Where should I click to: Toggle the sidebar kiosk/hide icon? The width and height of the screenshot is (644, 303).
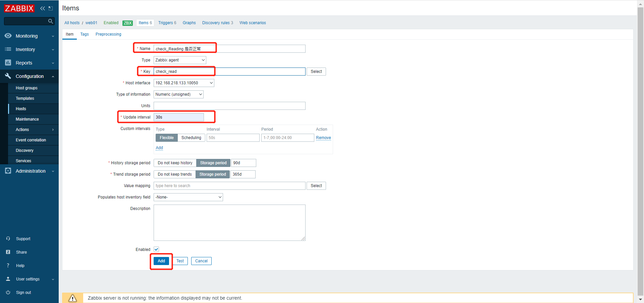click(51, 8)
